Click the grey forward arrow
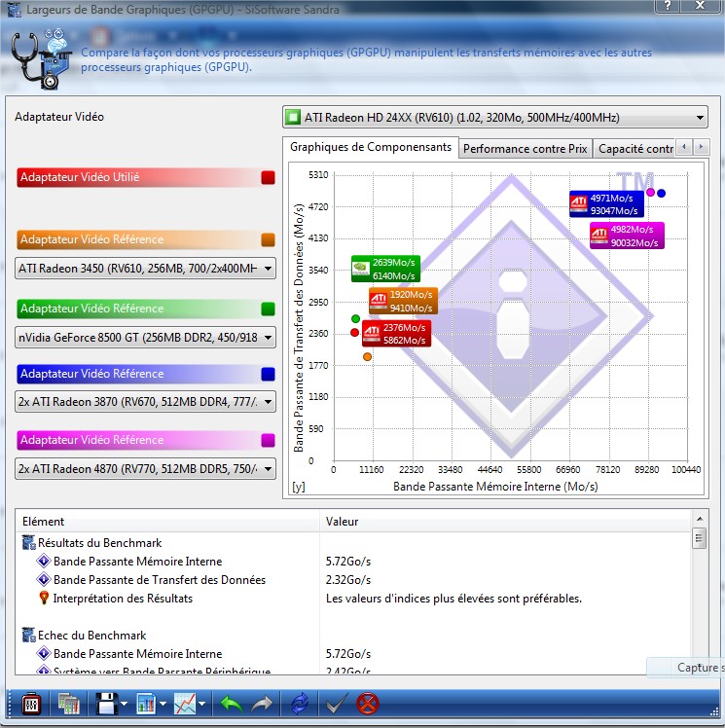Image resolution: width=725 pixels, height=728 pixels. click(x=263, y=705)
